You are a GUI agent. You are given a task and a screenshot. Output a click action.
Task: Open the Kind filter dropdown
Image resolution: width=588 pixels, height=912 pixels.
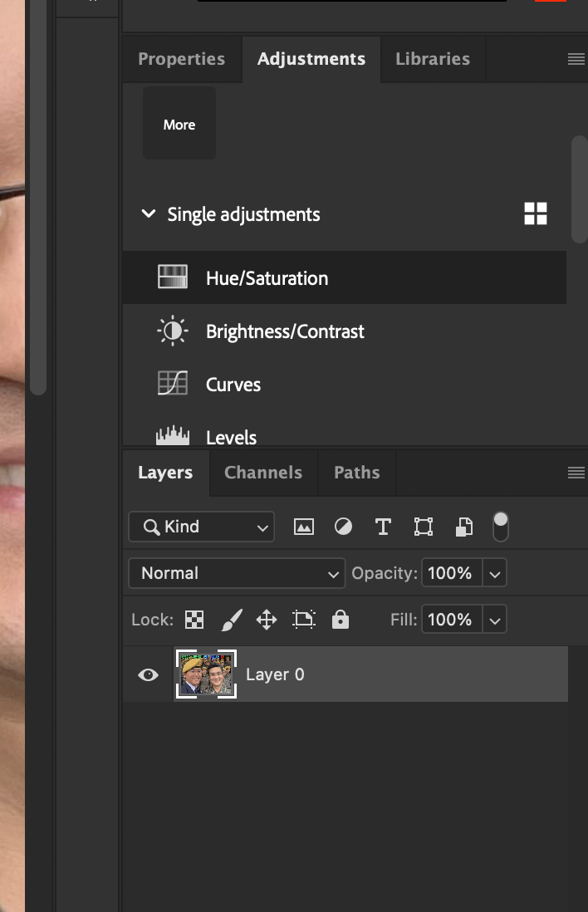click(201, 527)
